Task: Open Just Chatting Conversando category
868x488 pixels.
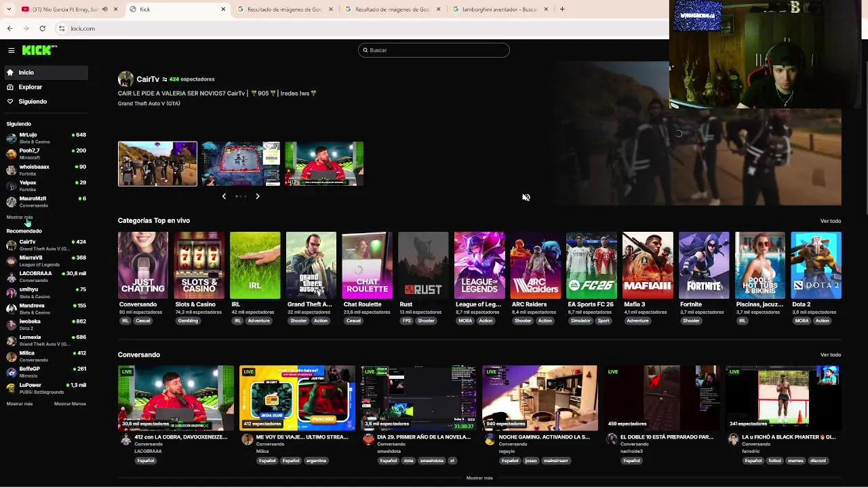Action: pos(143,265)
